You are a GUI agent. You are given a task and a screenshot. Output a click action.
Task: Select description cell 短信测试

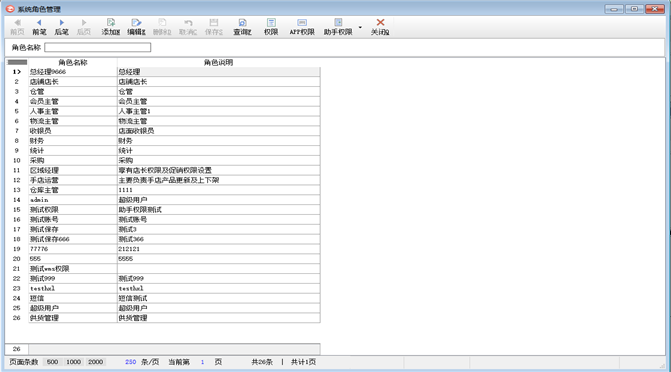click(218, 298)
